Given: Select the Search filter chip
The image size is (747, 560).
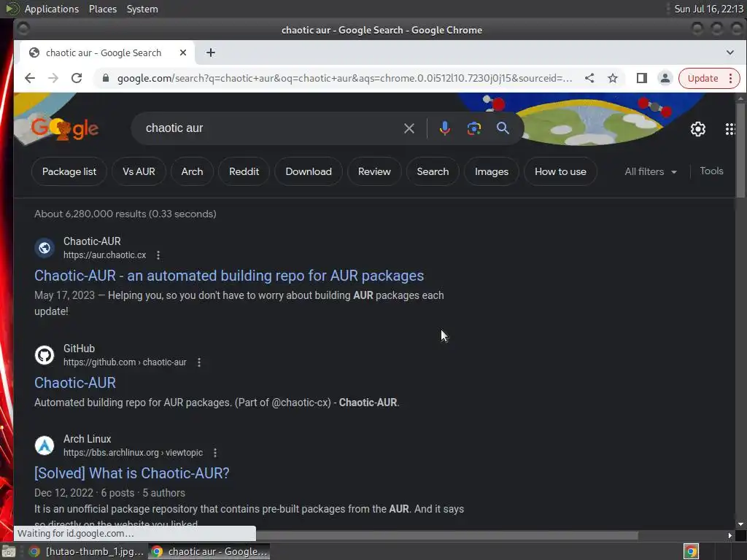Looking at the screenshot, I should point(433,171).
